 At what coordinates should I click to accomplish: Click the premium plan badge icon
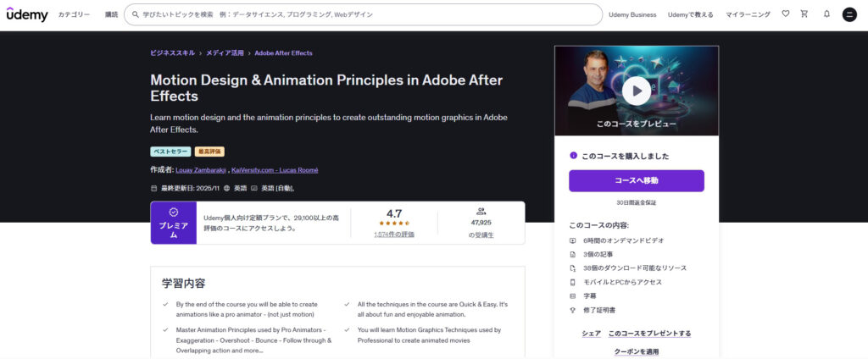(x=173, y=213)
